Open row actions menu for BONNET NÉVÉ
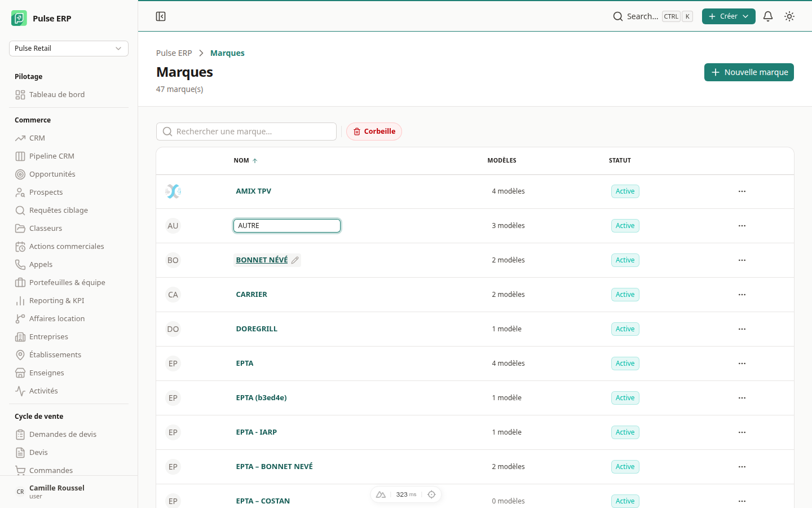 pos(742,260)
